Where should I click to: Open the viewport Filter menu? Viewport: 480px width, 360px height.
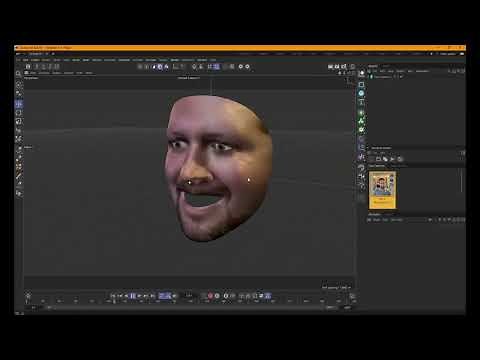coord(80,73)
